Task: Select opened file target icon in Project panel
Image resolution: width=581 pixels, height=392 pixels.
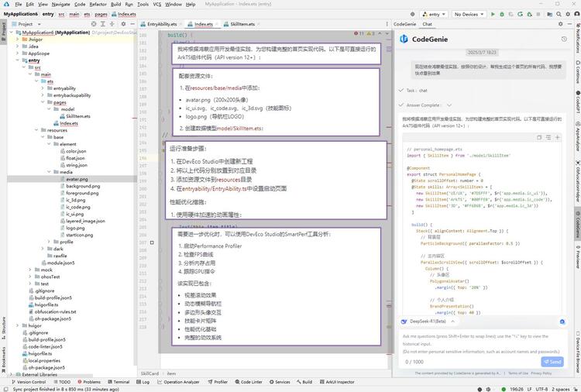Action: (x=94, y=24)
